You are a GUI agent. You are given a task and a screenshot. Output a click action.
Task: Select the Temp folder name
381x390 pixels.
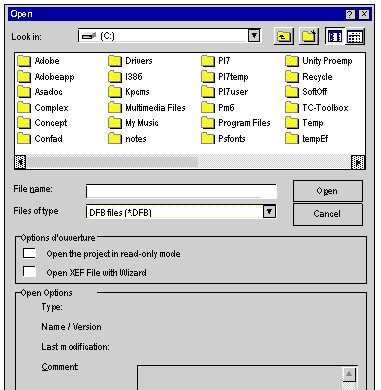(313, 123)
